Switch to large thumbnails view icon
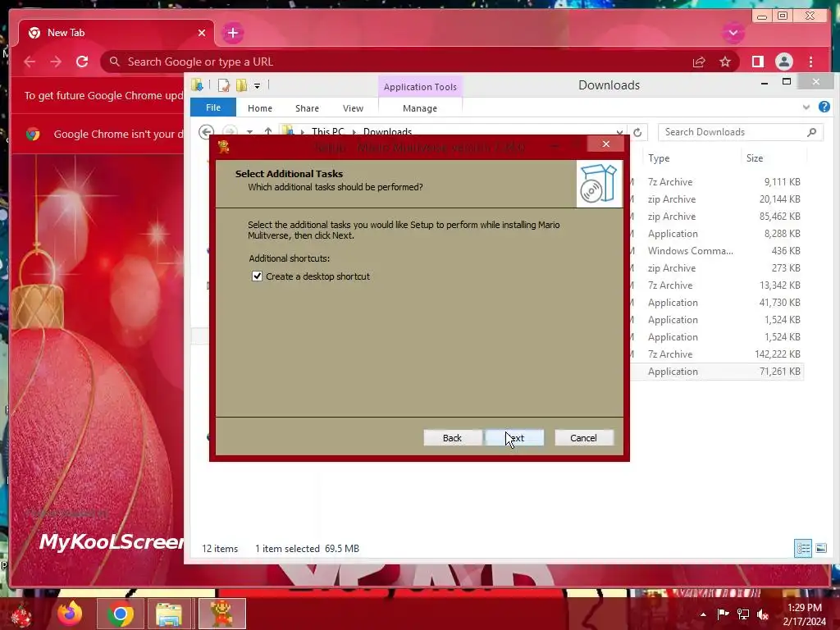The width and height of the screenshot is (840, 630). point(820,548)
